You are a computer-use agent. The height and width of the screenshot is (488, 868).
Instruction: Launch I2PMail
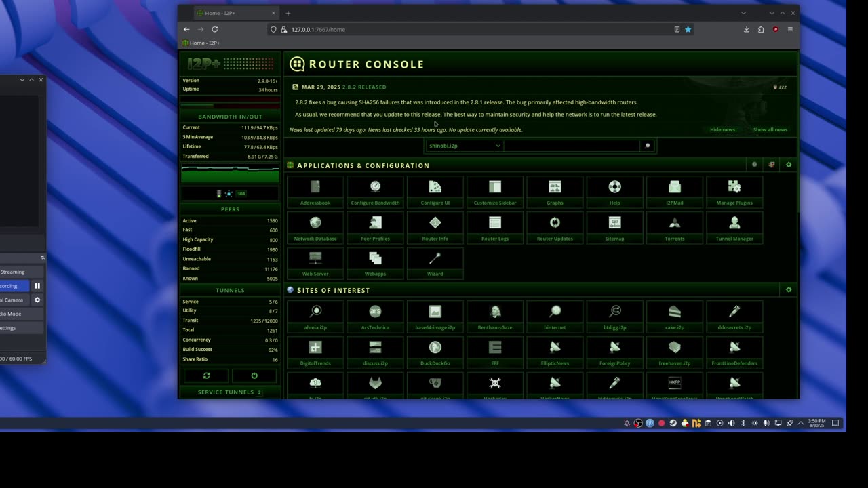pyautogui.click(x=674, y=192)
